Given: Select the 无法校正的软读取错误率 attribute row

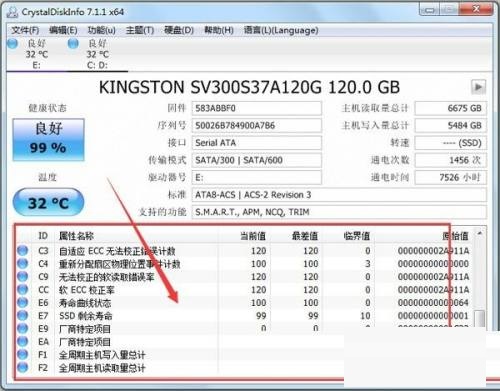Looking at the screenshot, I should tap(244, 277).
